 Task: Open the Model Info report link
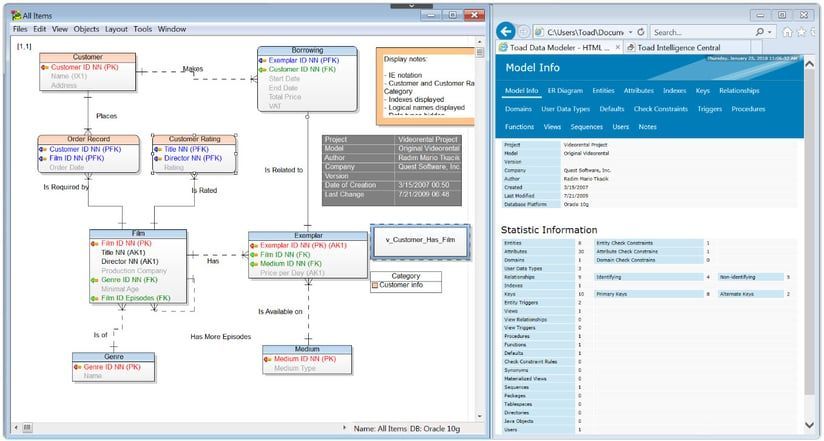pos(521,90)
